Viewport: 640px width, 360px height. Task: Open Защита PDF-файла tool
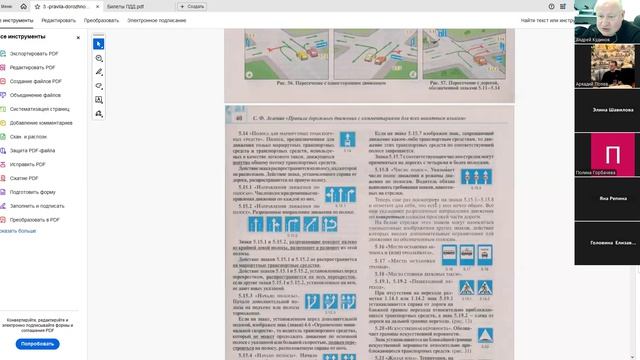(x=32, y=151)
